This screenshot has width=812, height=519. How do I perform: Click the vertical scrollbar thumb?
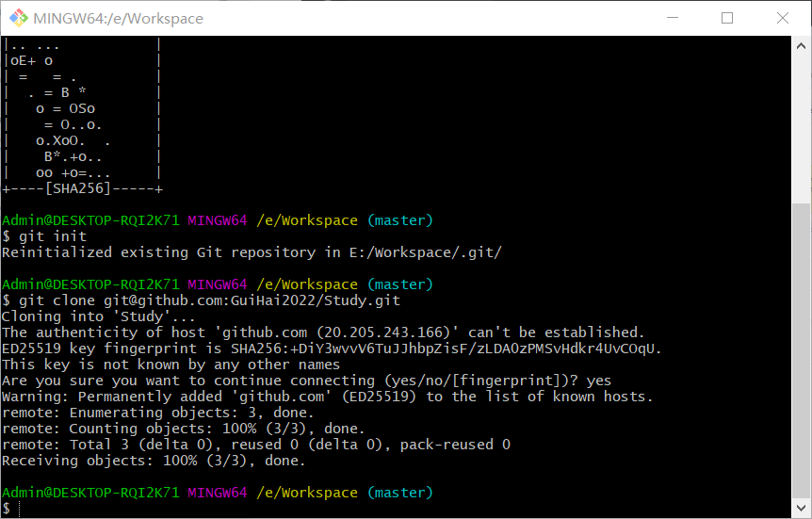point(801,349)
